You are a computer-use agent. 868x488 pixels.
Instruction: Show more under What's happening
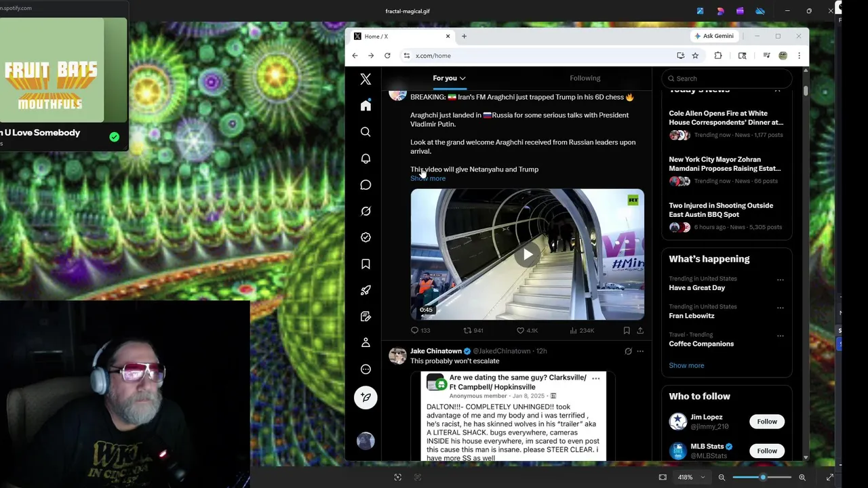point(686,365)
